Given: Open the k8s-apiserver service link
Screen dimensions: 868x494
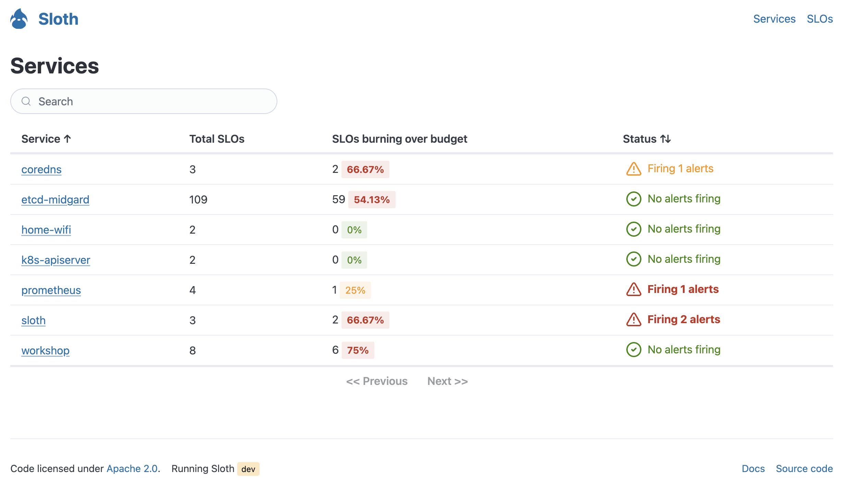Looking at the screenshot, I should point(56,260).
